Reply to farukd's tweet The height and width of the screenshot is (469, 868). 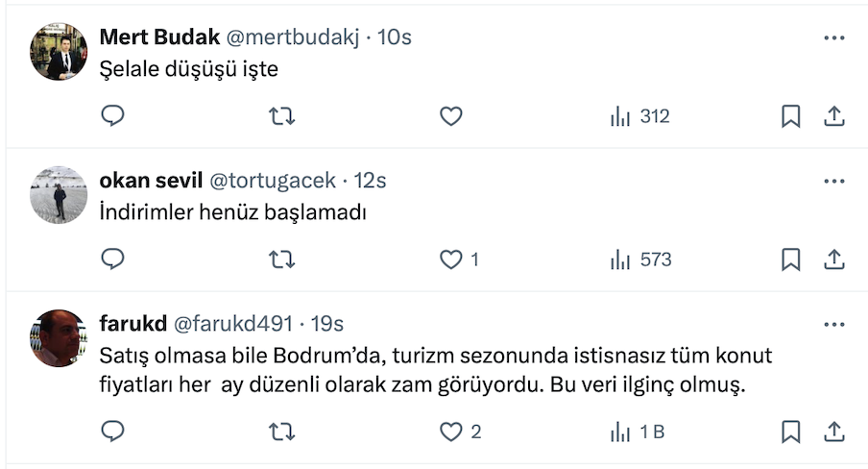coord(113,432)
